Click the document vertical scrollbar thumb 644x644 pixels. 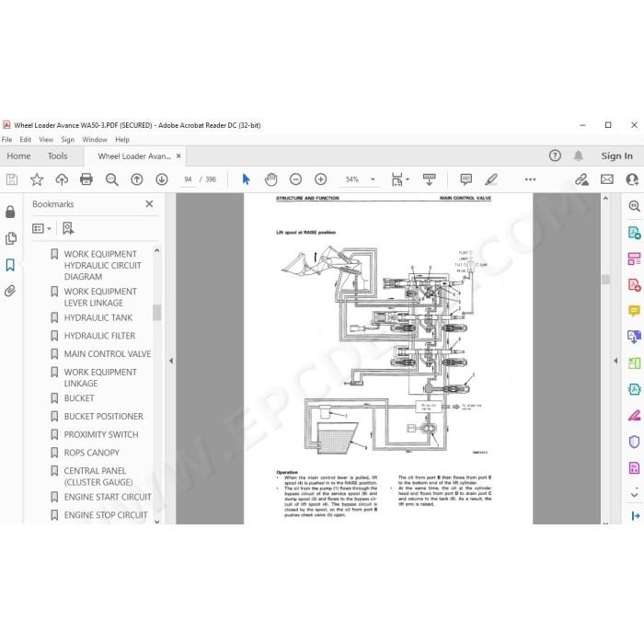coord(605,280)
